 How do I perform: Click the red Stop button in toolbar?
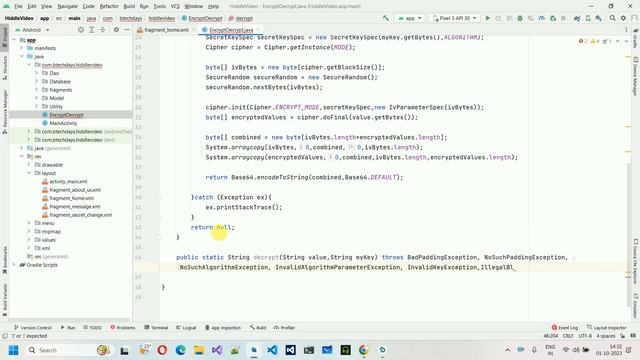[563, 18]
